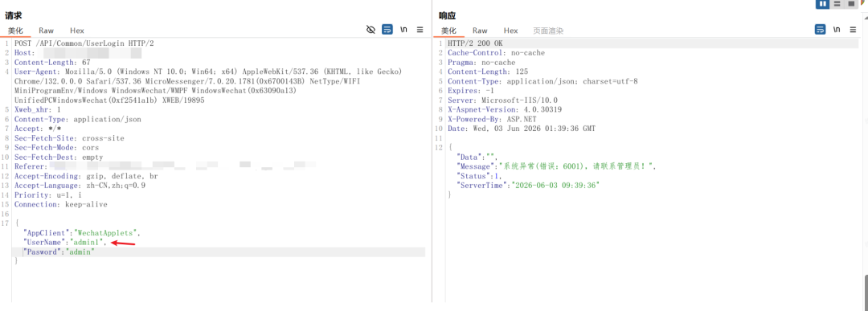Select combined tabbed layout icon
This screenshot has height=311, width=868.
851,4
